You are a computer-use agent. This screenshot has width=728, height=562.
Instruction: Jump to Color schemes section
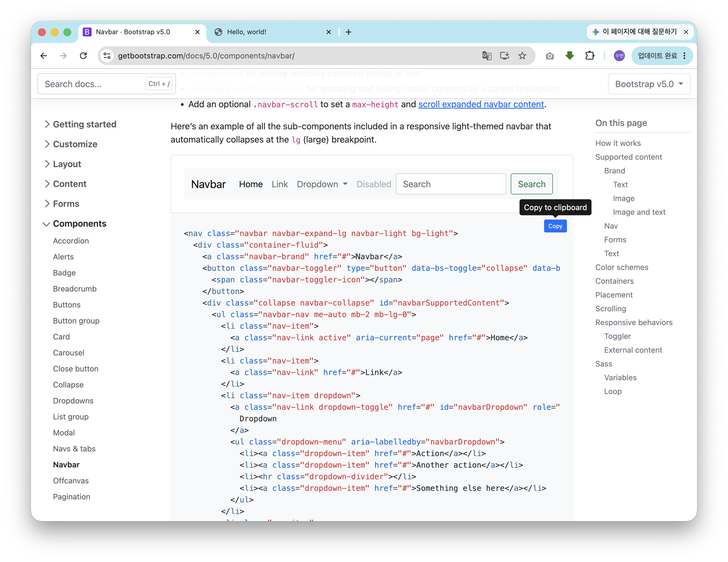tap(622, 267)
